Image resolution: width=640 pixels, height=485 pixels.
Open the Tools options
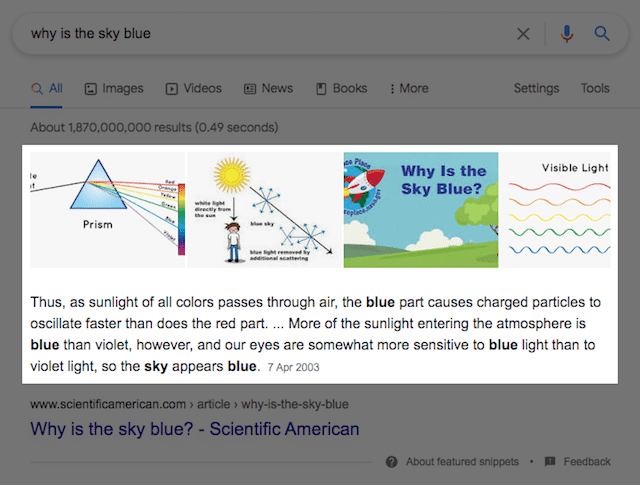tap(595, 89)
